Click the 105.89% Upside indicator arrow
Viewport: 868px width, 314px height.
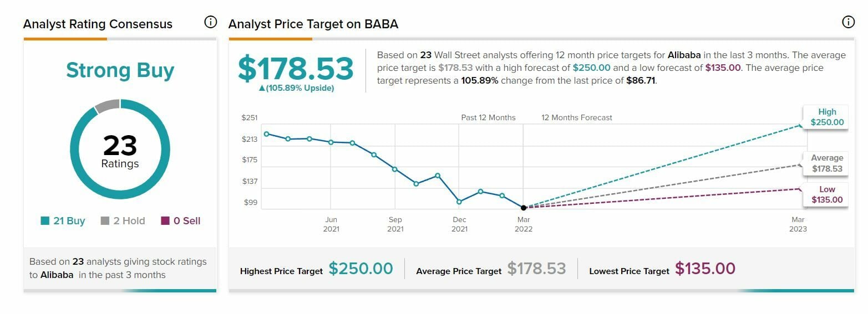(x=262, y=88)
